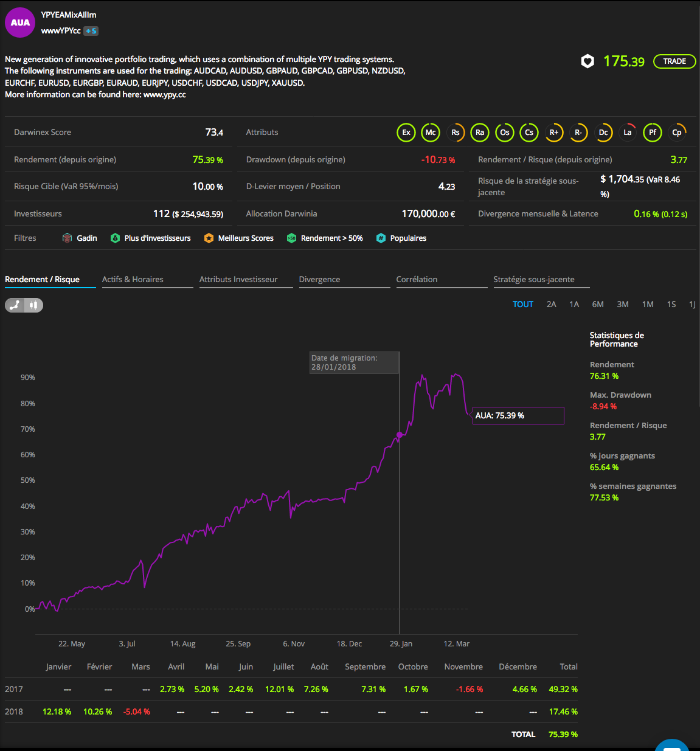Click the drawdown value -10.73 %

[438, 159]
